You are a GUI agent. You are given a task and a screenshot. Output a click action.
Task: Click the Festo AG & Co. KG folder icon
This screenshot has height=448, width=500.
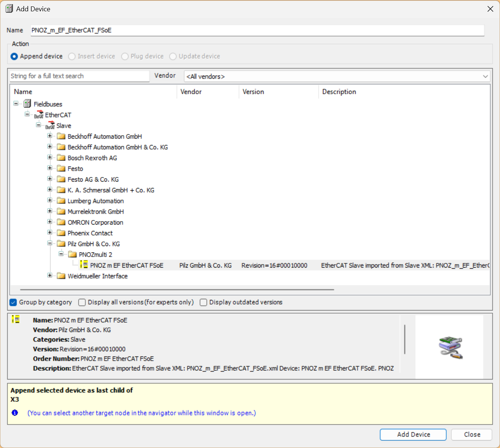pos(61,179)
